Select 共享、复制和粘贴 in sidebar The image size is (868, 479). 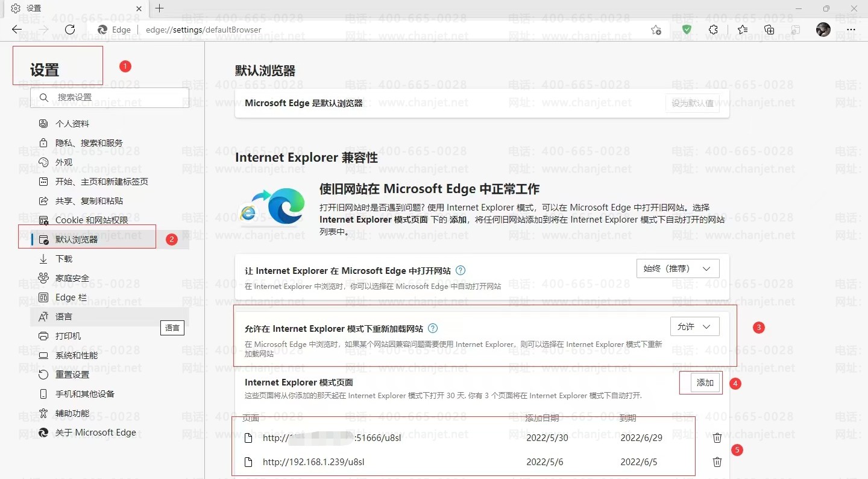tap(110, 201)
